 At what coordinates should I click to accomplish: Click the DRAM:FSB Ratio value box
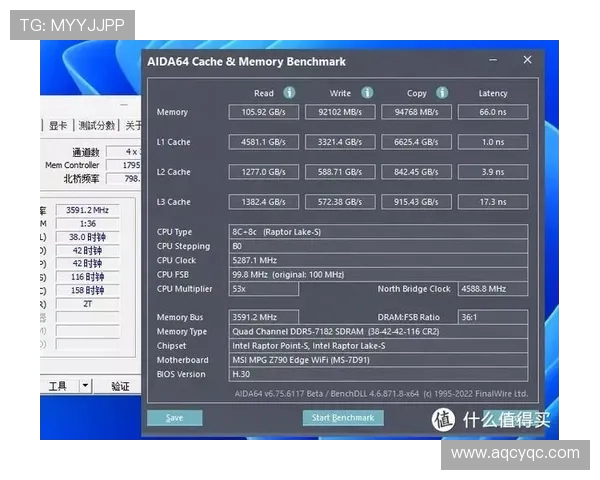click(492, 317)
